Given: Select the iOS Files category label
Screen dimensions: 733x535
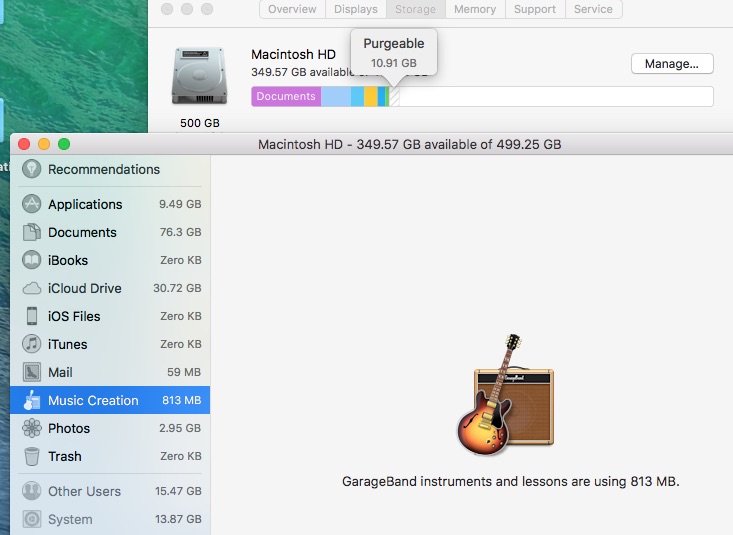Looking at the screenshot, I should 74,317.
